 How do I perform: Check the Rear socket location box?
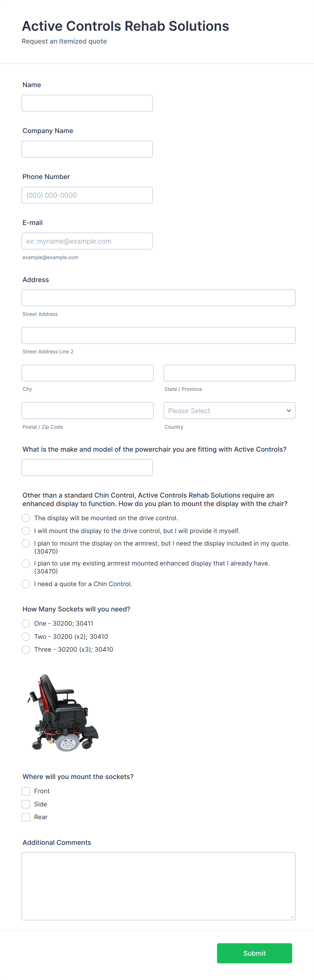point(25,817)
